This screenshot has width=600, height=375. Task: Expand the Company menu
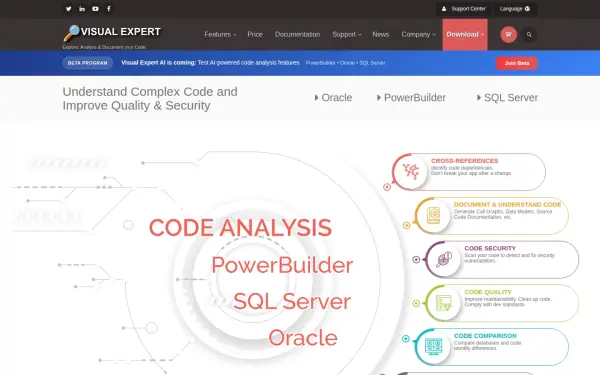tap(418, 34)
